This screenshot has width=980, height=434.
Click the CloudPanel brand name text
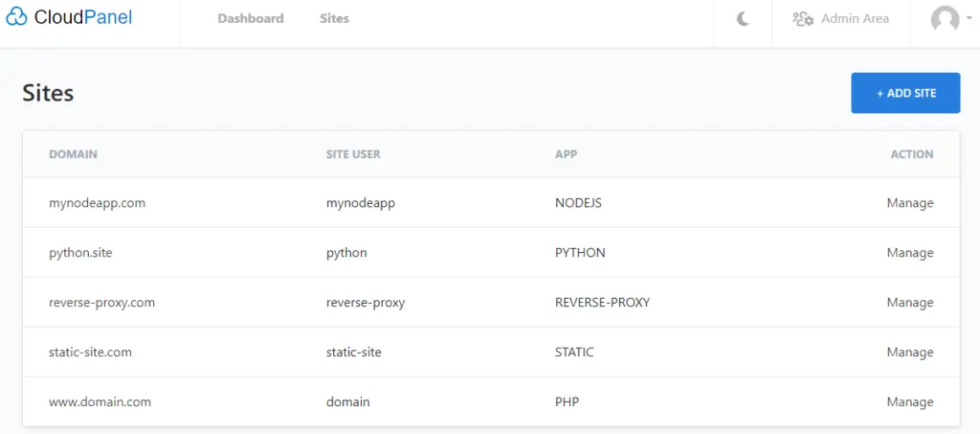[x=83, y=17]
